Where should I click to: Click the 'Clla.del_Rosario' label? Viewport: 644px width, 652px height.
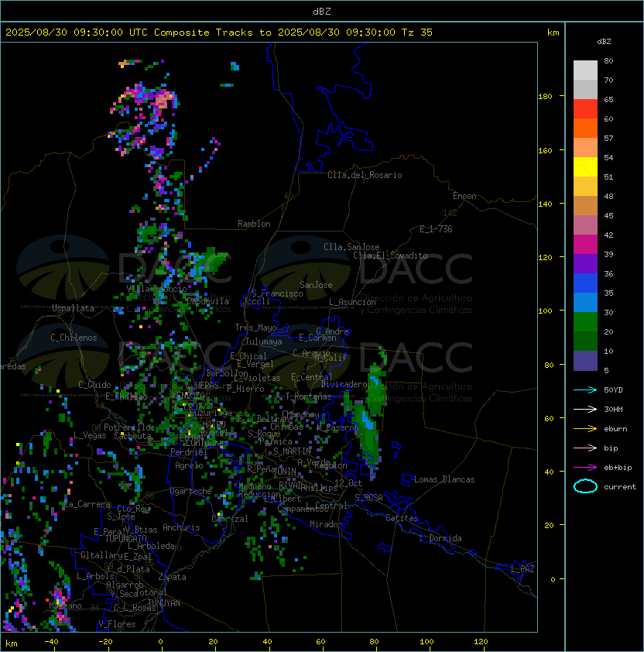pyautogui.click(x=365, y=175)
